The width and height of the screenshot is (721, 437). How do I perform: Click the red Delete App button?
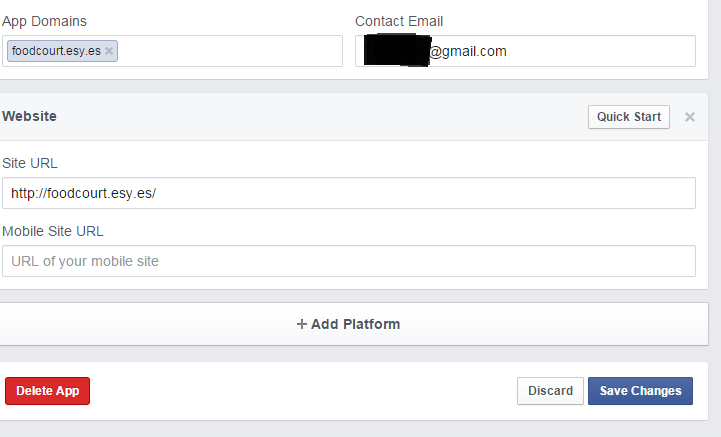click(47, 391)
